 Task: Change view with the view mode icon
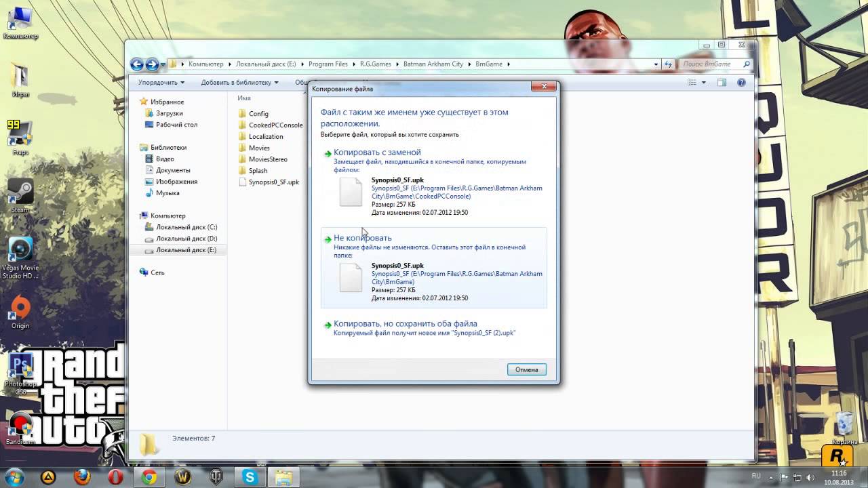coord(692,82)
